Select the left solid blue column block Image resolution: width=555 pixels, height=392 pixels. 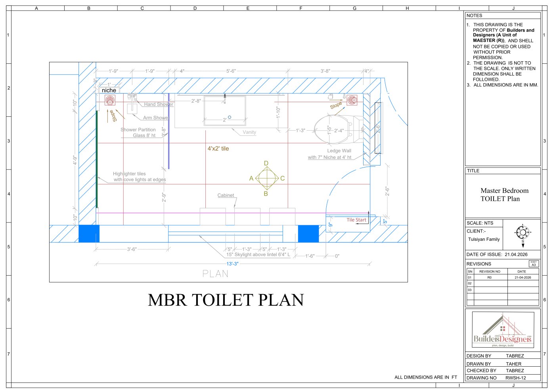[x=89, y=234]
